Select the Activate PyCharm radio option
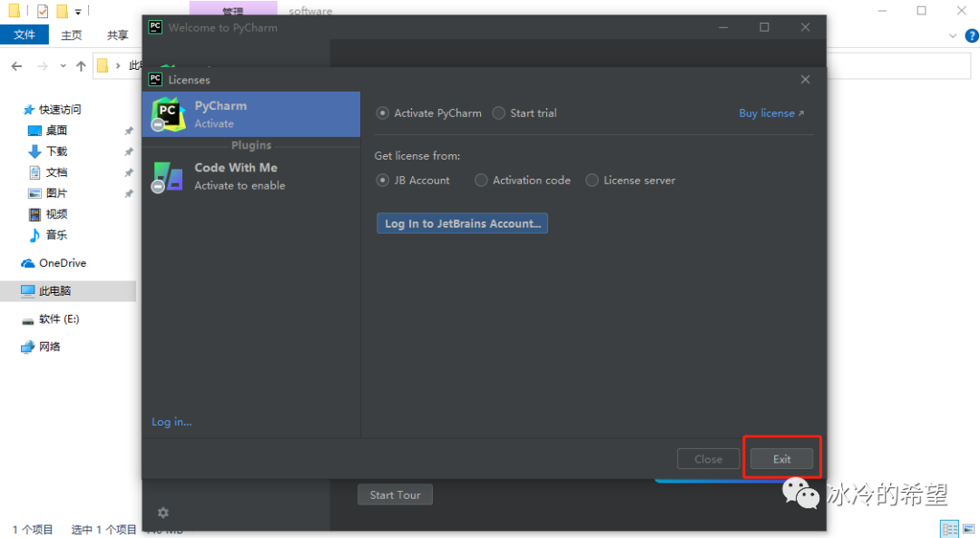Image resolution: width=980 pixels, height=538 pixels. (x=383, y=113)
